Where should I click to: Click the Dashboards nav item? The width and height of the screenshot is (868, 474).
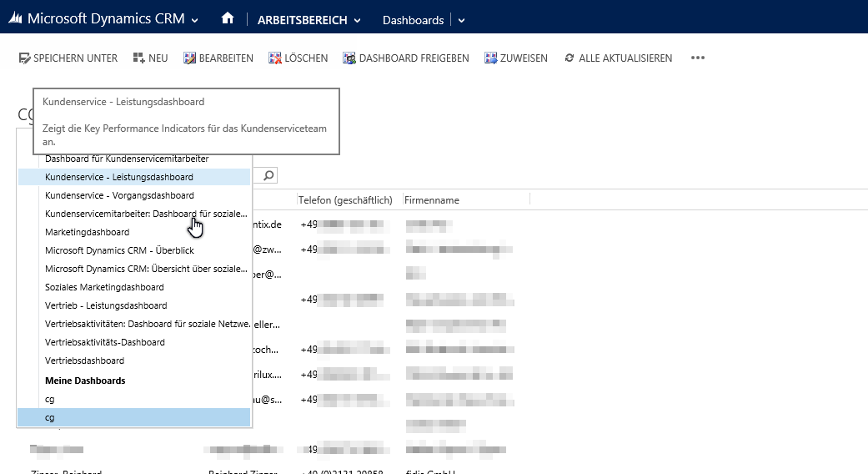(413, 21)
